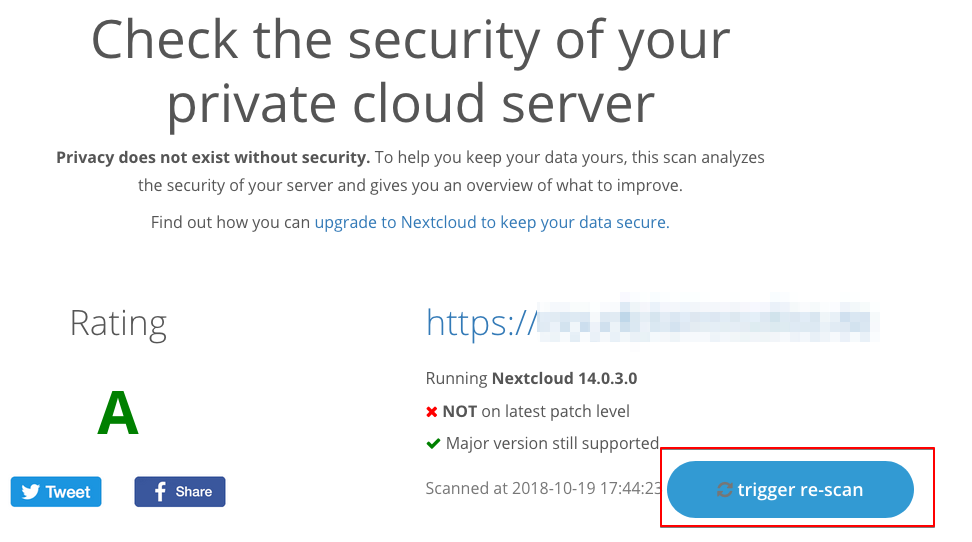The image size is (972, 542).
Task: Click the red X patch-level icon
Action: pos(432,412)
